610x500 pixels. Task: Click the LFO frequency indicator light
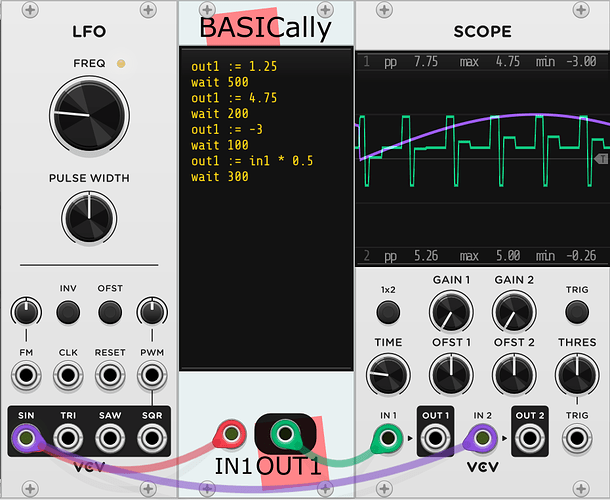121,63
